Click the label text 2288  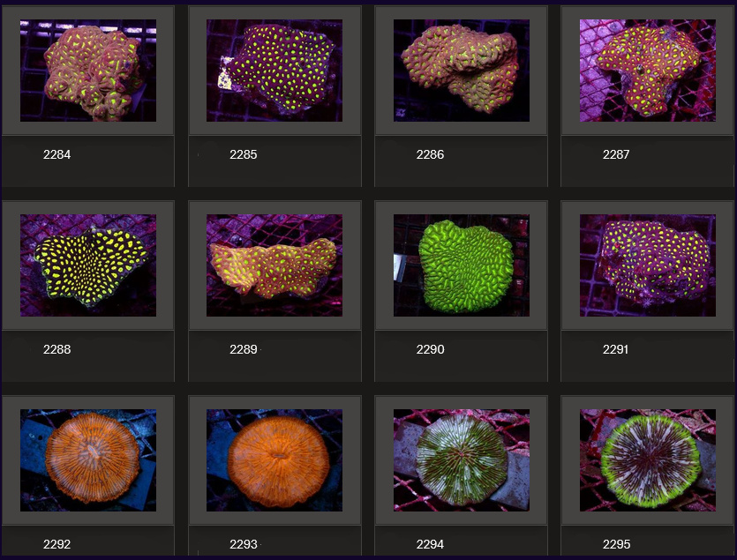pyautogui.click(x=56, y=349)
